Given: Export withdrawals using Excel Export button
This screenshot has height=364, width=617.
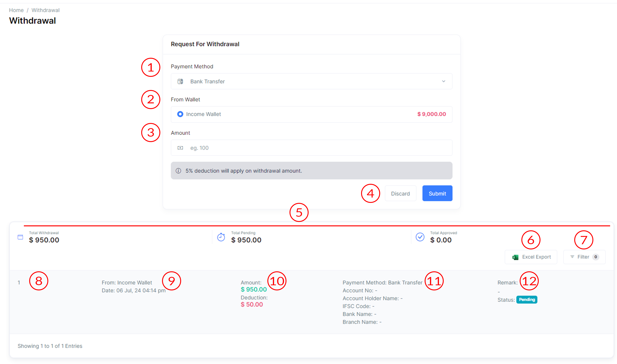Looking at the screenshot, I should [x=531, y=257].
